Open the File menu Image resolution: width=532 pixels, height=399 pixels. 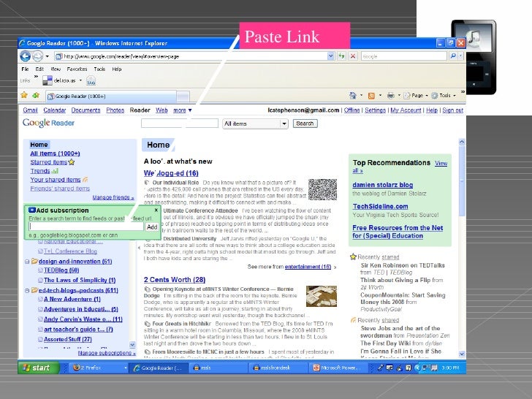click(x=25, y=69)
